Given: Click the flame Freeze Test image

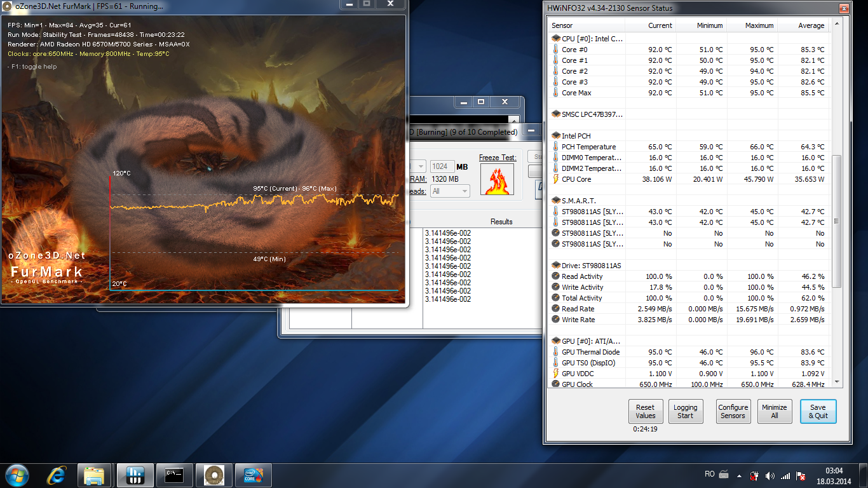Looking at the screenshot, I should coord(497,179).
